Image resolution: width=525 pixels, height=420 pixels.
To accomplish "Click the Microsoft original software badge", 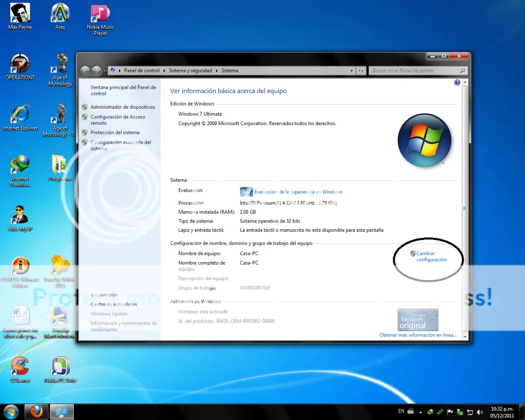I will pos(418,320).
